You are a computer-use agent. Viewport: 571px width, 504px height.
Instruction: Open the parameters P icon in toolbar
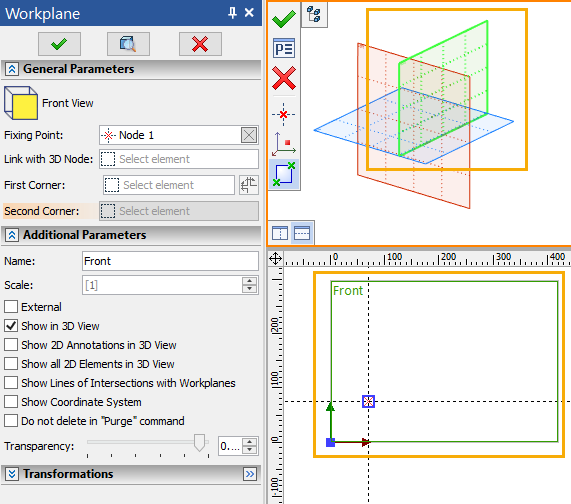pyautogui.click(x=284, y=48)
